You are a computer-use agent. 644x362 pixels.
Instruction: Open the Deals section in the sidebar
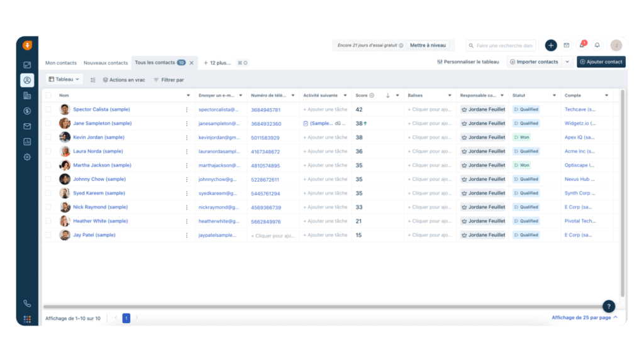pos(26,111)
